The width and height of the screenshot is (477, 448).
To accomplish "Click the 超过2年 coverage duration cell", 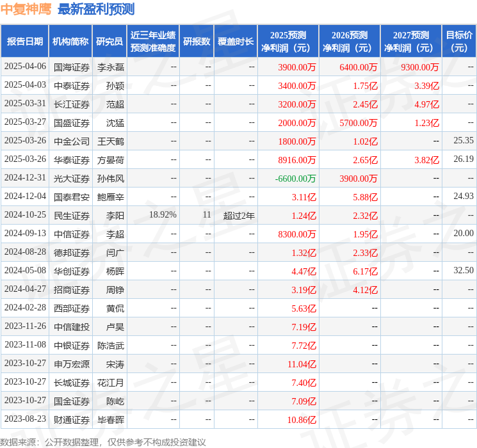I will (239, 216).
